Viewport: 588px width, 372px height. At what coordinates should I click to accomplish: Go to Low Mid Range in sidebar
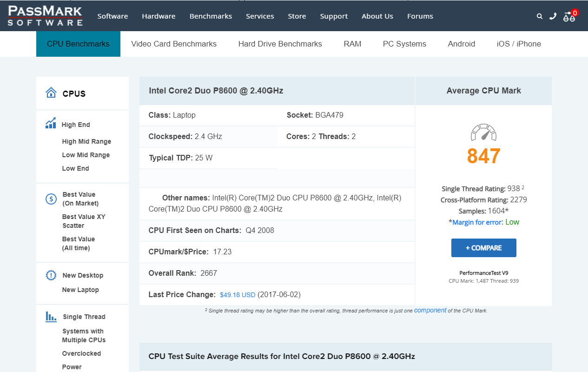coord(86,155)
